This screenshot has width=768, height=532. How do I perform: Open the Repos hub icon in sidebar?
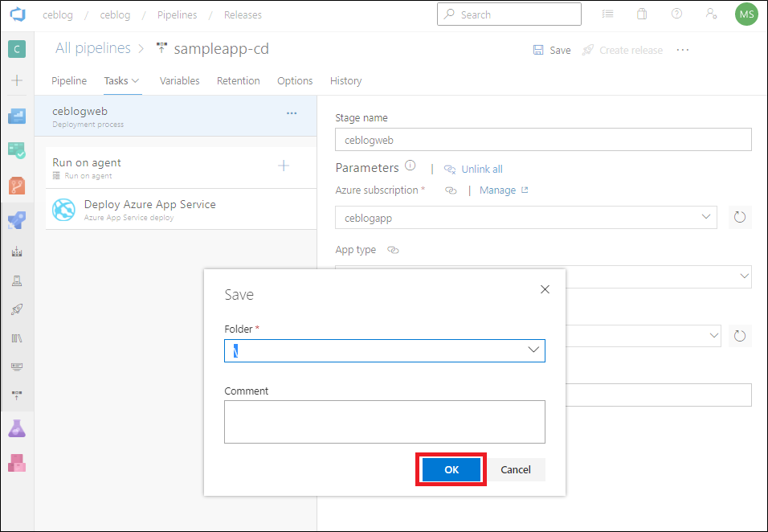point(17,186)
